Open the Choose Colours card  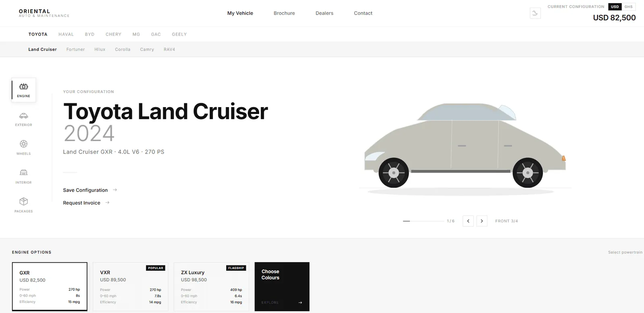pos(282,286)
